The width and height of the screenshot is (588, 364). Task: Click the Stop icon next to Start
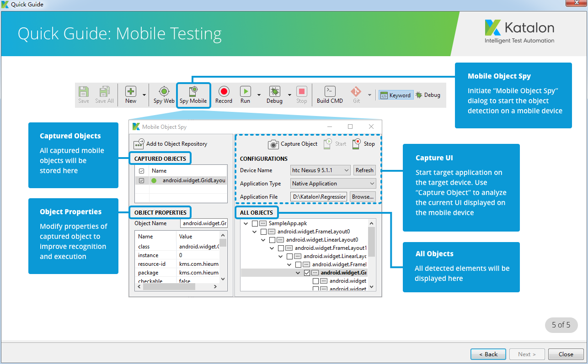[357, 144]
